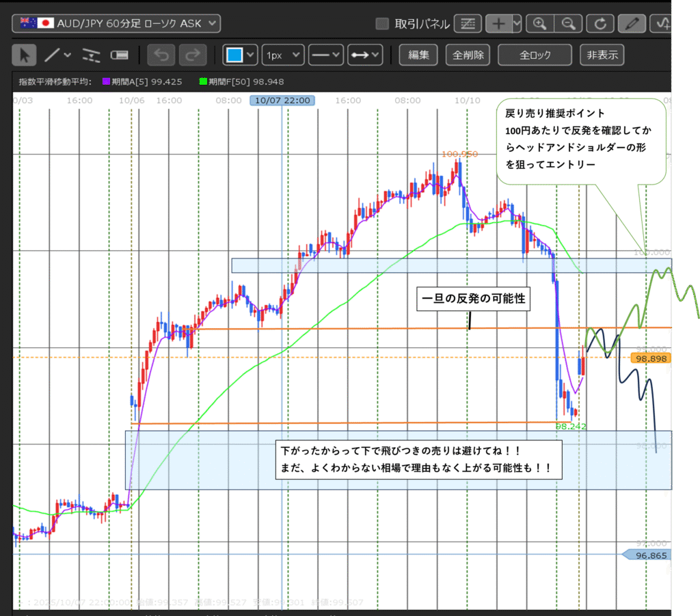Image resolution: width=700 pixels, height=616 pixels.
Task: Enable the 取引パネル checkbox
Action: click(383, 24)
